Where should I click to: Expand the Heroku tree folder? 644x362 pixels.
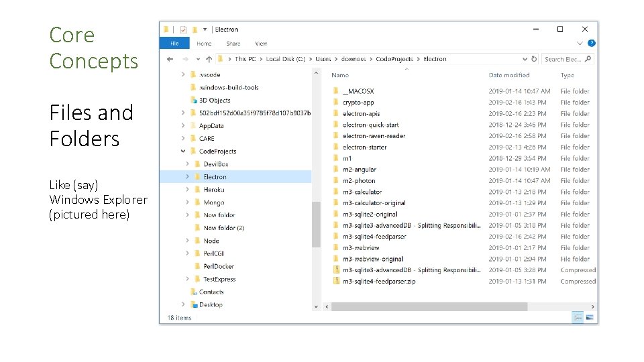tap(187, 189)
